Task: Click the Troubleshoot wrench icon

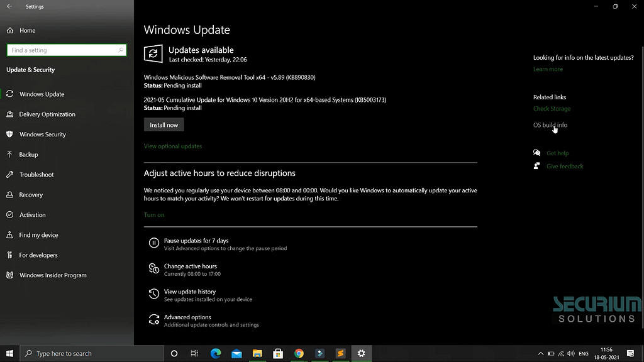Action: click(10, 175)
